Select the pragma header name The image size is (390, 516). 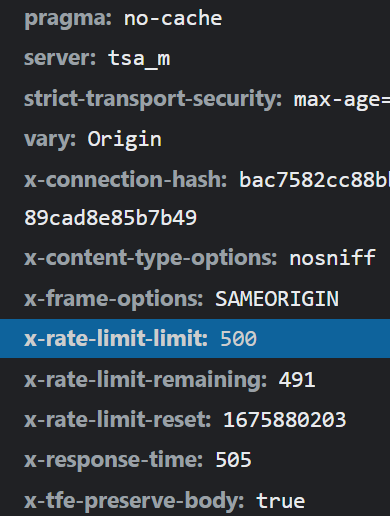coord(68,19)
